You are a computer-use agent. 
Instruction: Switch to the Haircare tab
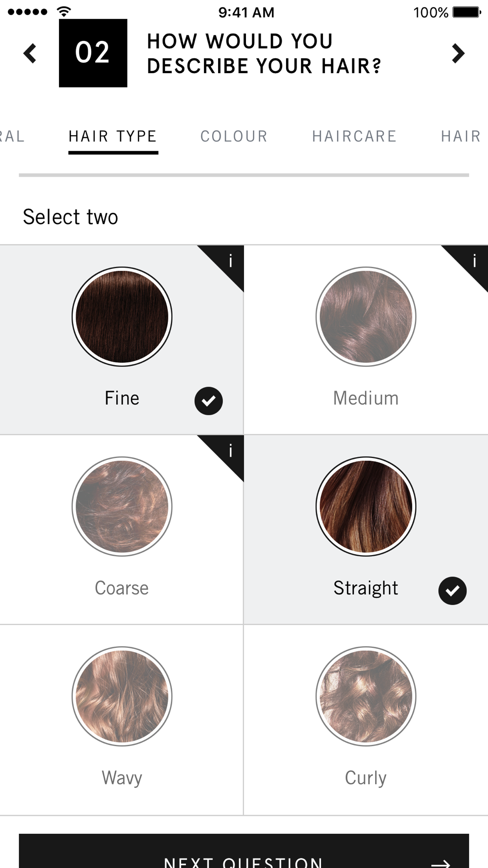coord(354,136)
